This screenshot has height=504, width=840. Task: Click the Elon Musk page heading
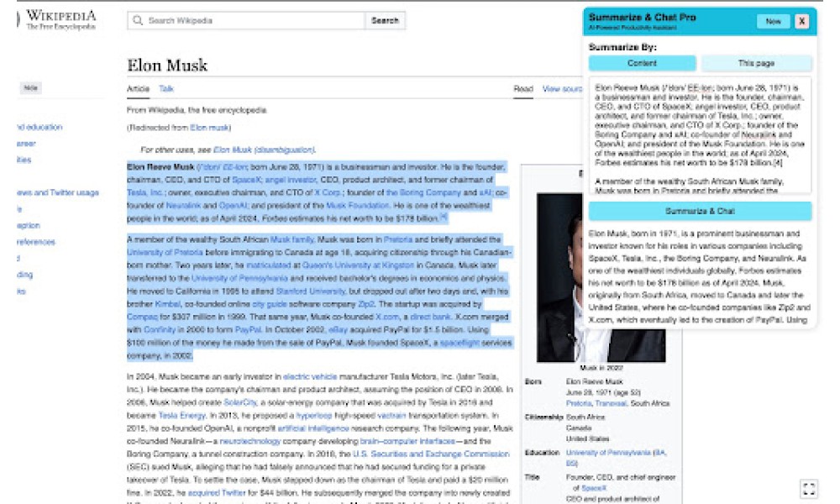167,66
